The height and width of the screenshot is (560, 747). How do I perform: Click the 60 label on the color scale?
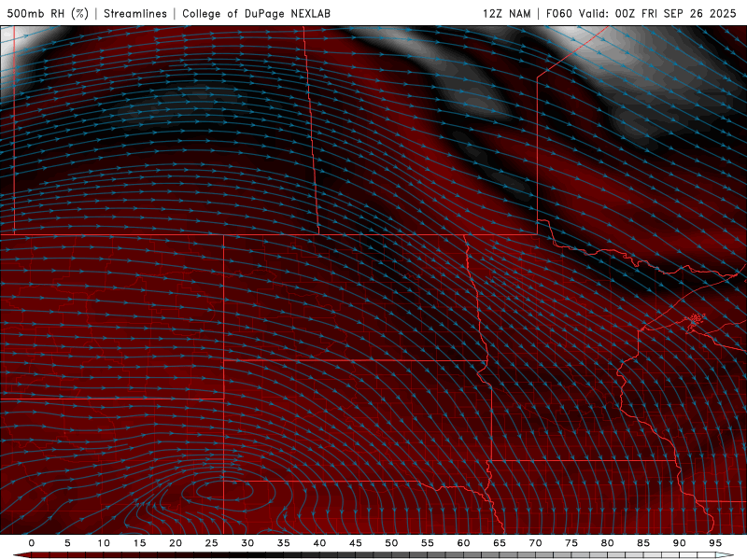463,543
